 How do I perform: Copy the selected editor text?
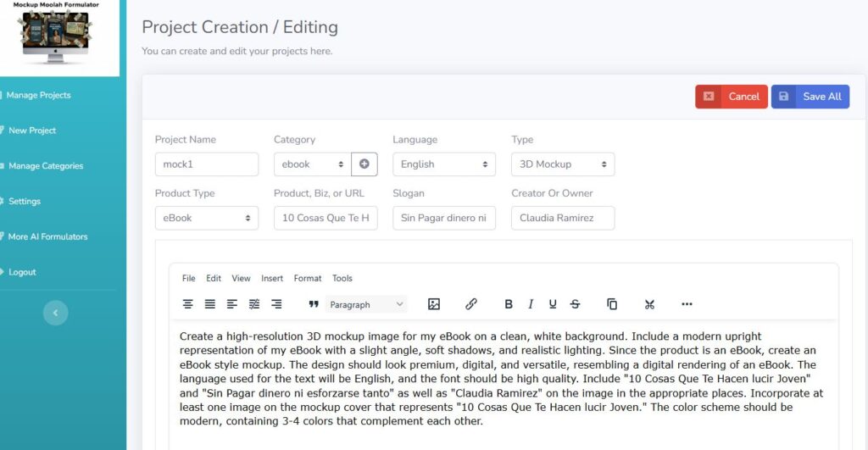coord(612,304)
